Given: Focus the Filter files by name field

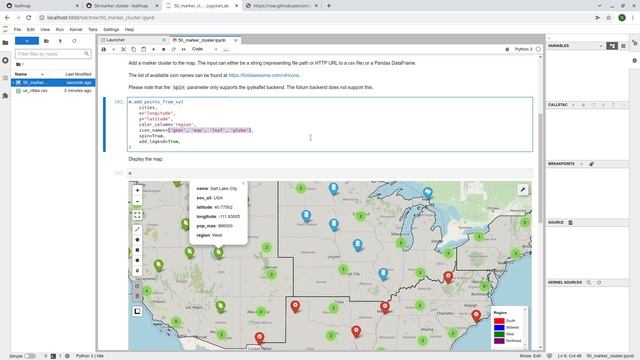Looking at the screenshot, I should click(x=52, y=54).
